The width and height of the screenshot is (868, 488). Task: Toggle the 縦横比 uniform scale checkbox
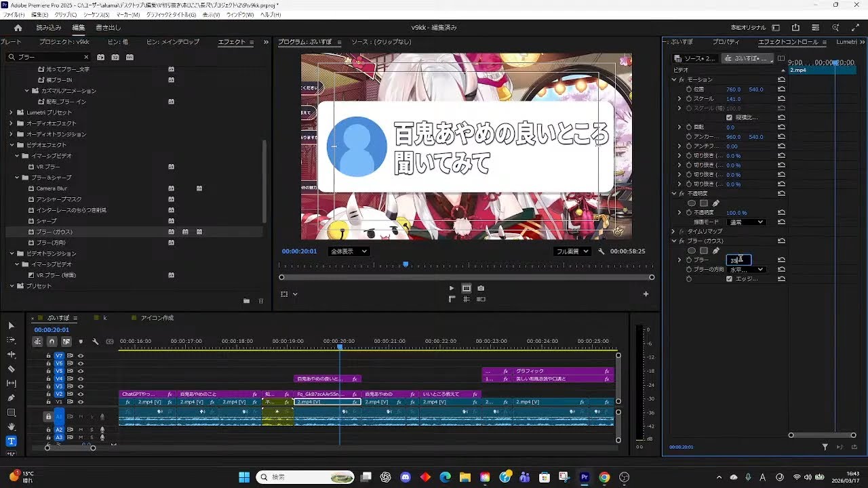pos(729,118)
